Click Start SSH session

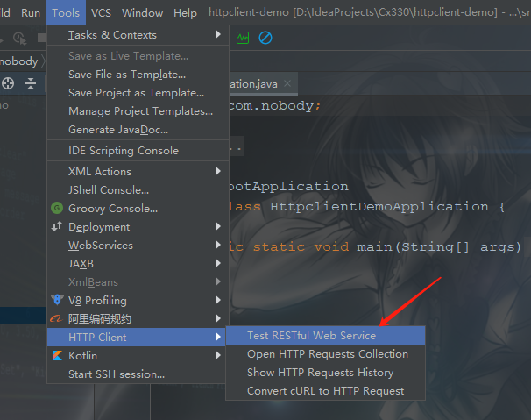(136, 374)
